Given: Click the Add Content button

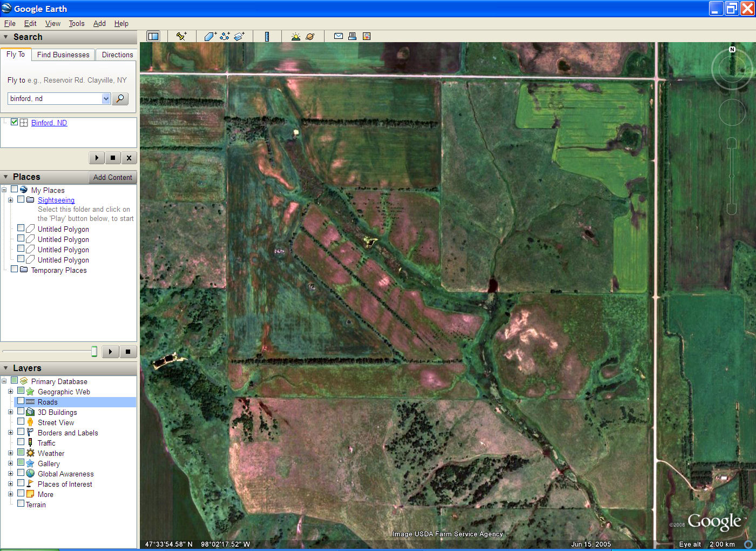Looking at the screenshot, I should (112, 177).
